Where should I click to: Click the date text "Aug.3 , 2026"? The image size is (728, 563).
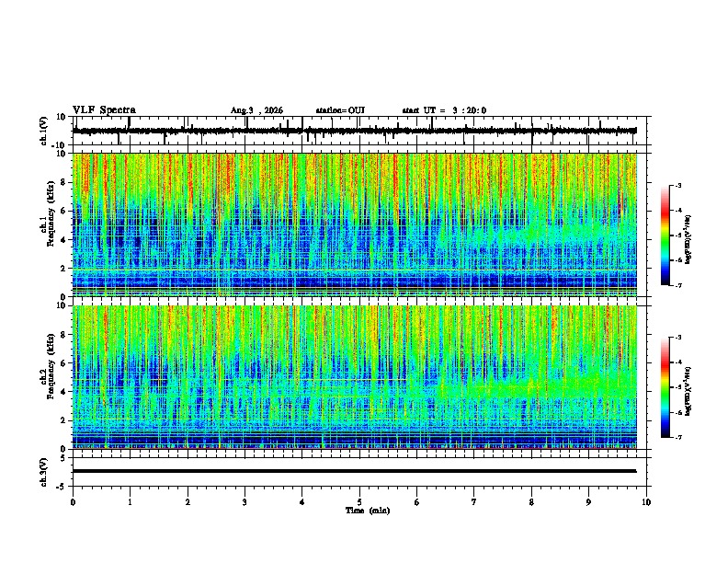click(x=256, y=110)
